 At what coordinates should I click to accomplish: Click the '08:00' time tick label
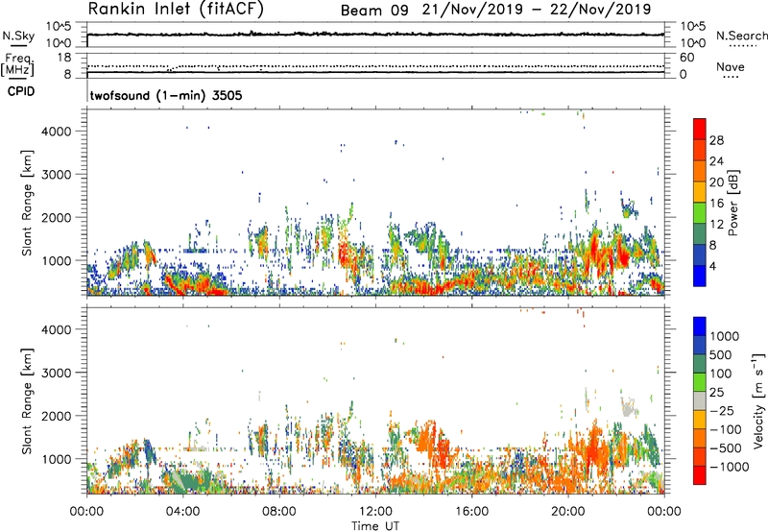point(279,512)
